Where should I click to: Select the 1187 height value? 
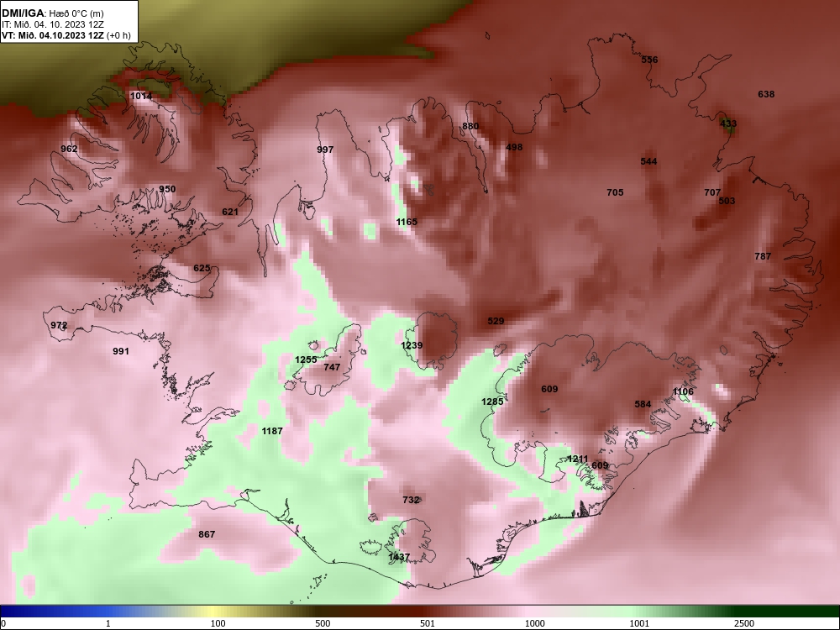click(x=272, y=431)
